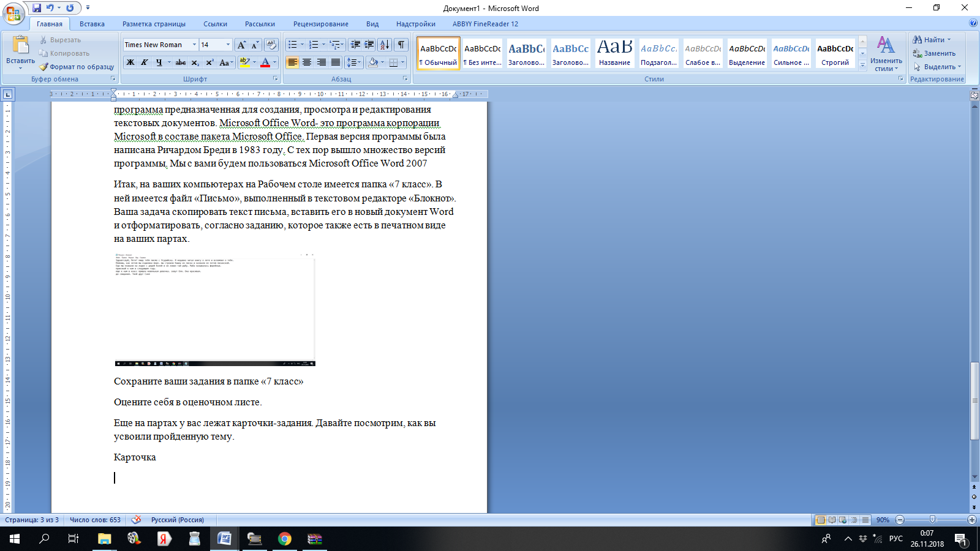Click the Office button

[x=13, y=13]
